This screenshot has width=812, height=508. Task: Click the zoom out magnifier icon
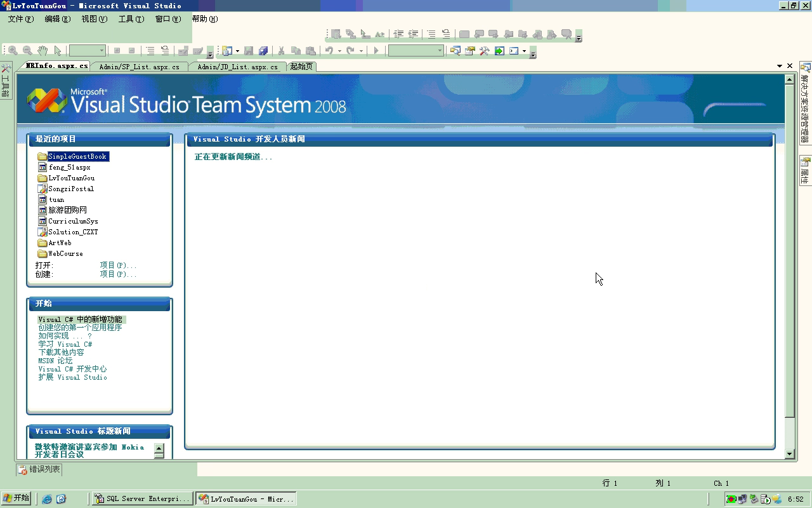[27, 51]
